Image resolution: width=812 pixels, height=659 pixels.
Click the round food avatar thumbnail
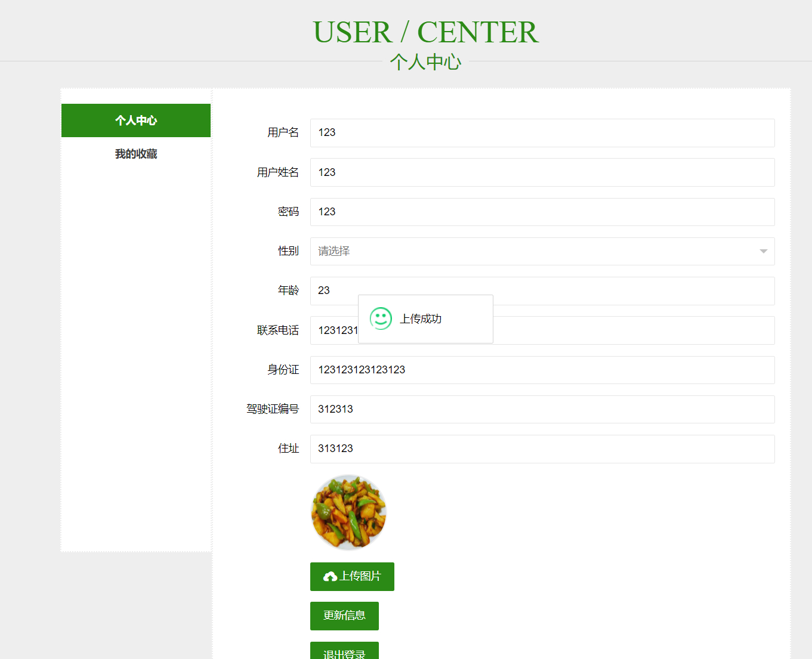click(349, 512)
